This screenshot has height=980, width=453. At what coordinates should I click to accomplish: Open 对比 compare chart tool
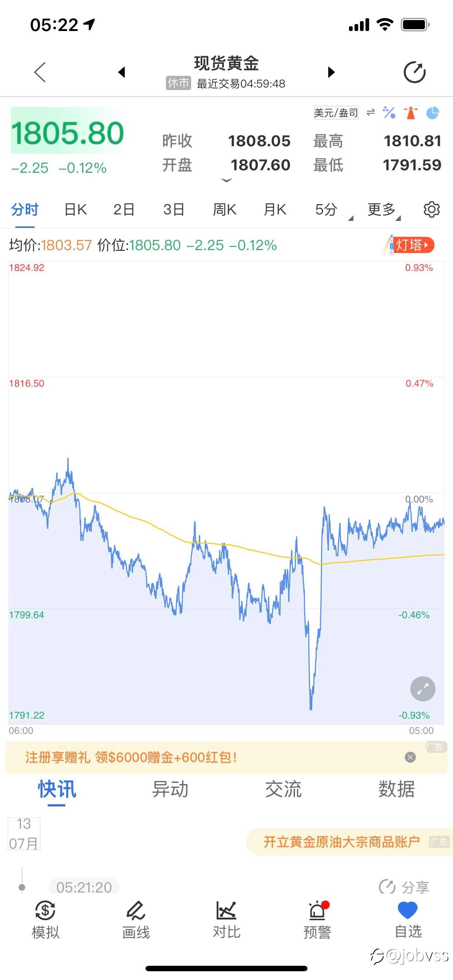[x=226, y=920]
